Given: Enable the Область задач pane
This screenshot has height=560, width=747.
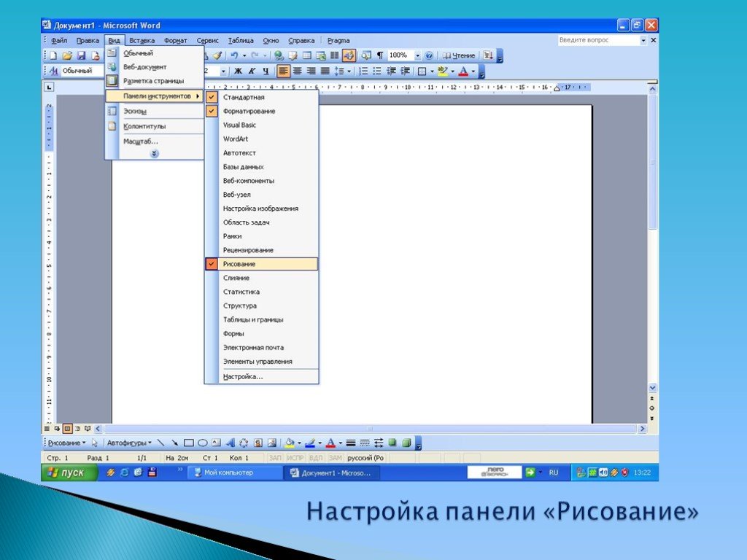Looking at the screenshot, I should tap(262, 222).
